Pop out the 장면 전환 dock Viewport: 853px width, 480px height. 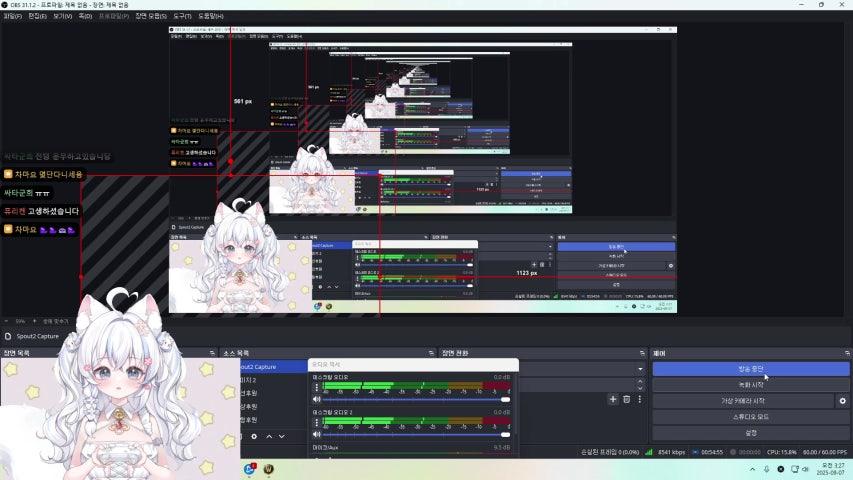click(642, 353)
